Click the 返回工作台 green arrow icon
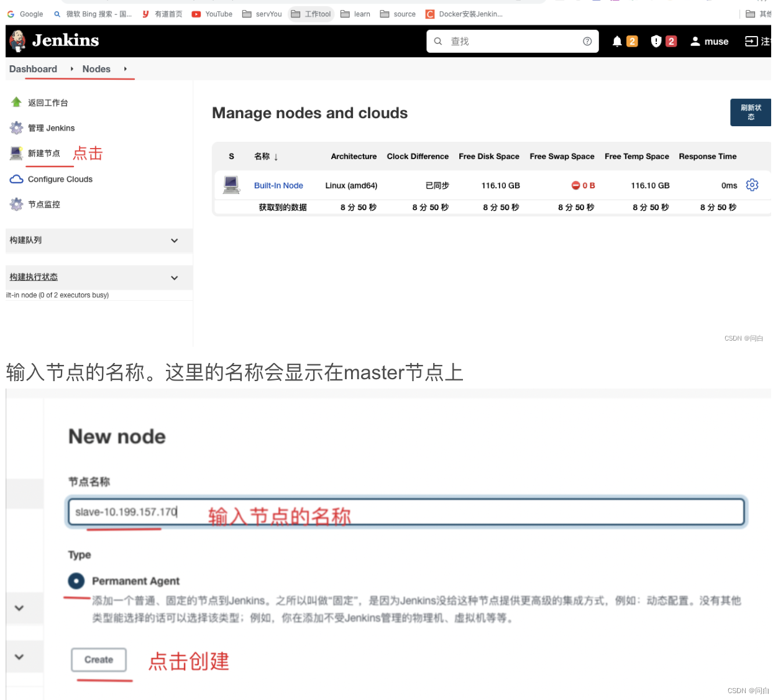The image size is (778, 700). click(x=16, y=102)
